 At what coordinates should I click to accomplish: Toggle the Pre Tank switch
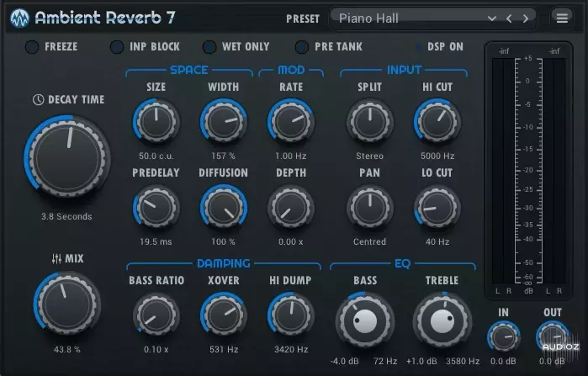coord(301,47)
